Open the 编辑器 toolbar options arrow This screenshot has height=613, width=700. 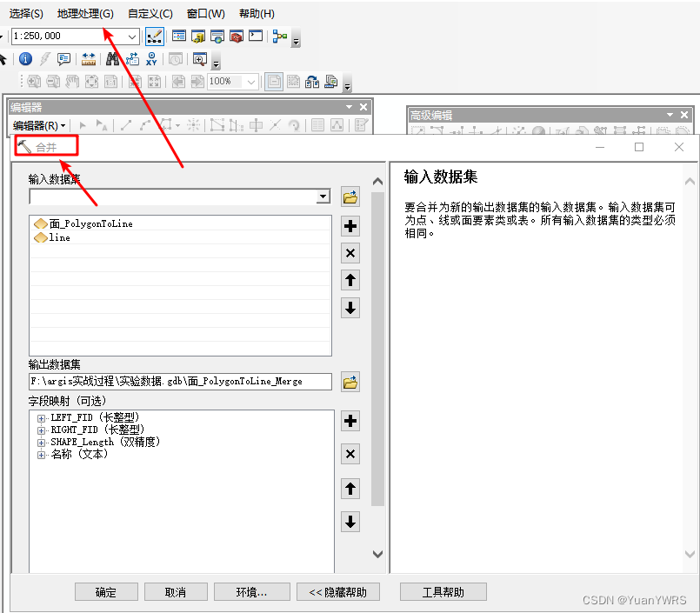click(x=349, y=107)
